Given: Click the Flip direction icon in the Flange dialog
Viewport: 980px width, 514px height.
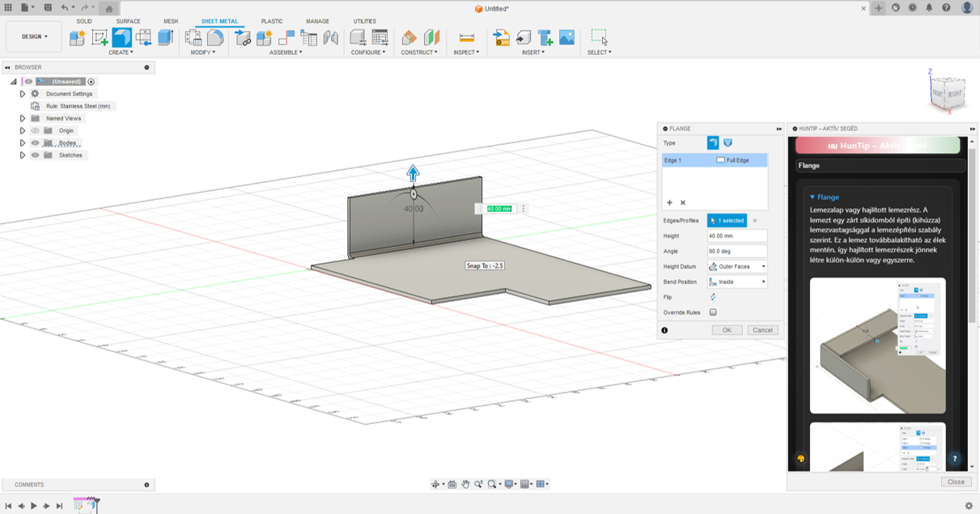Looking at the screenshot, I should [713, 297].
